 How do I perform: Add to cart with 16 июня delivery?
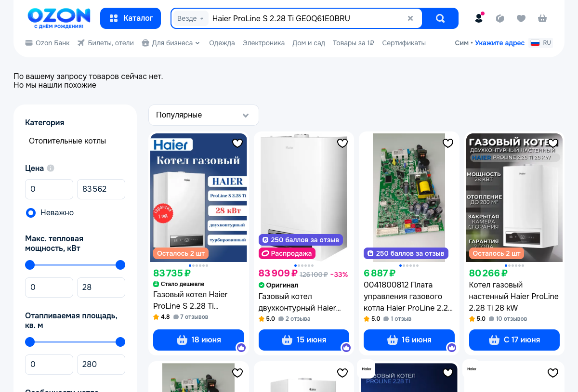tap(409, 340)
